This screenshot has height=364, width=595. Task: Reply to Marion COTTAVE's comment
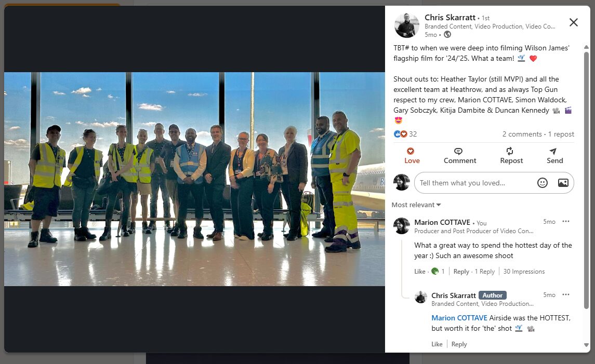pos(461,272)
